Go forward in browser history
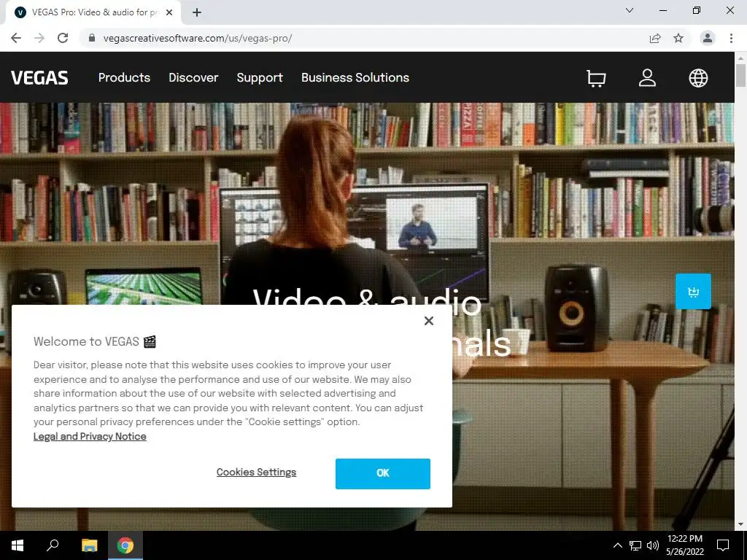Screen dimensions: 747x560 tap(39, 38)
